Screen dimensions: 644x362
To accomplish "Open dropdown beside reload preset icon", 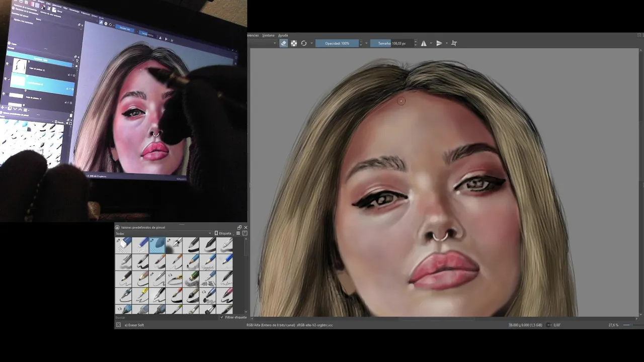I will click(311, 43).
